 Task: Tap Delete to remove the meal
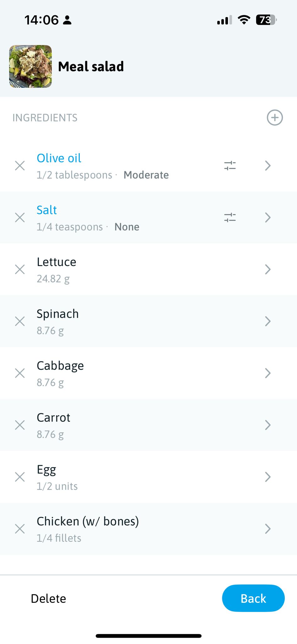pyautogui.click(x=48, y=599)
